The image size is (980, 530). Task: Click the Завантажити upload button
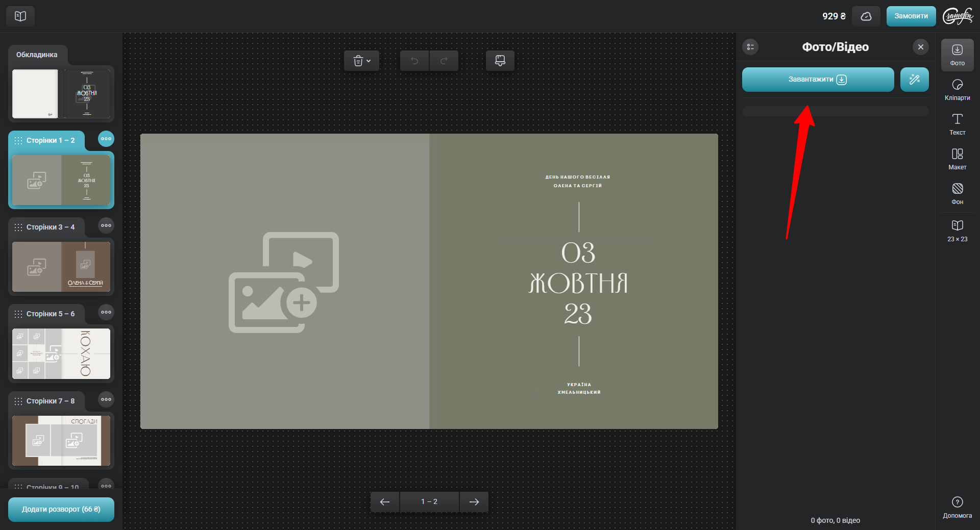[818, 80]
